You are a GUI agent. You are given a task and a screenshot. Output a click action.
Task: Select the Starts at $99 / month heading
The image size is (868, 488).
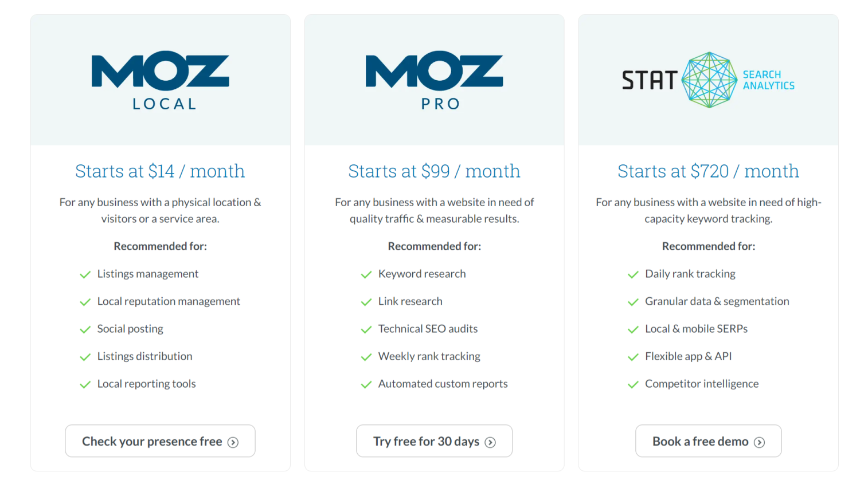click(x=434, y=171)
